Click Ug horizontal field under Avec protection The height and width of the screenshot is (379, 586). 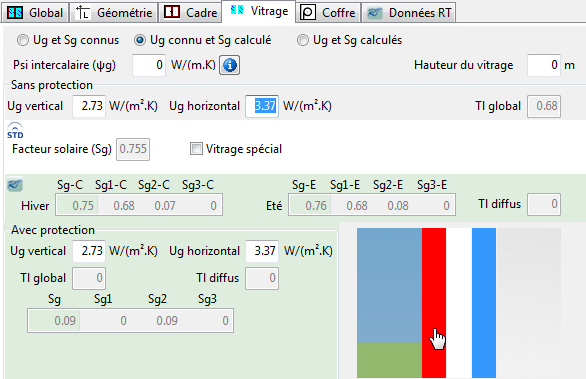pyautogui.click(x=262, y=251)
